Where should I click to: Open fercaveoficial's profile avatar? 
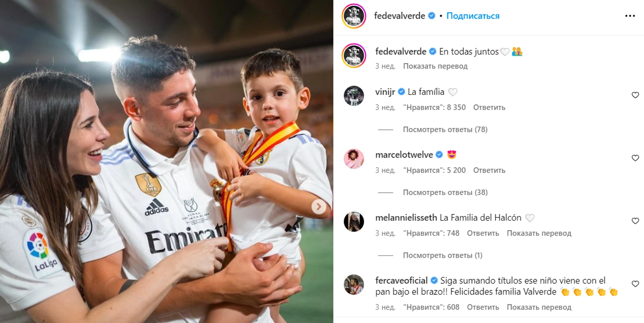tap(354, 285)
